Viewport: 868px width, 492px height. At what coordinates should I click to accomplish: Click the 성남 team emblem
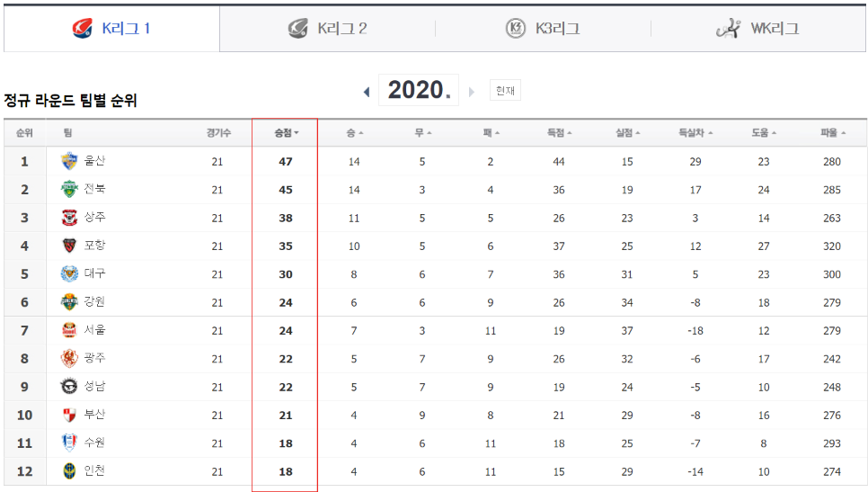click(69, 386)
